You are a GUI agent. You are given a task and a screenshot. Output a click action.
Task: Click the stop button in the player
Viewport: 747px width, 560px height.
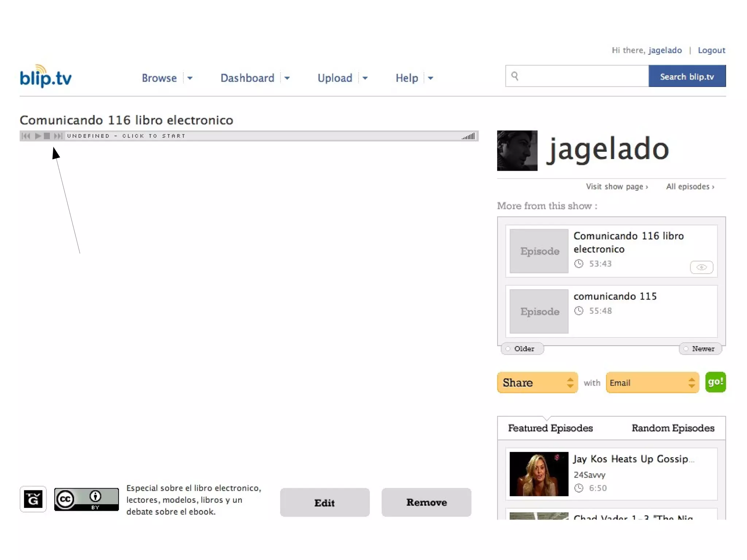click(x=47, y=136)
